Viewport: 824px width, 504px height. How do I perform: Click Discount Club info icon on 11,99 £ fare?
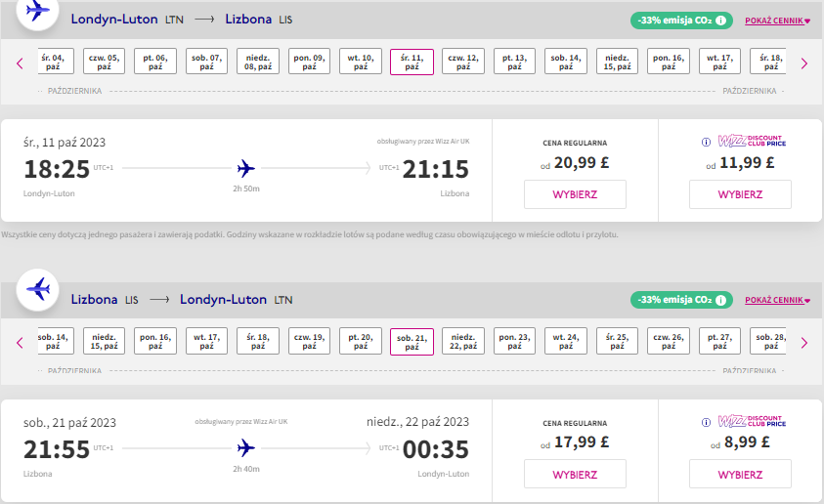coord(707,142)
